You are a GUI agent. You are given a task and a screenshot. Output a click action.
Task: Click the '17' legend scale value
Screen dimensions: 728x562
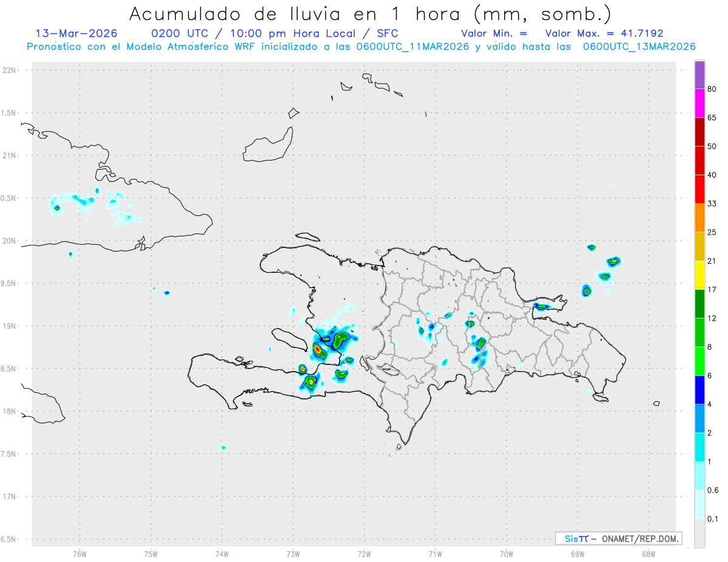tap(712, 290)
